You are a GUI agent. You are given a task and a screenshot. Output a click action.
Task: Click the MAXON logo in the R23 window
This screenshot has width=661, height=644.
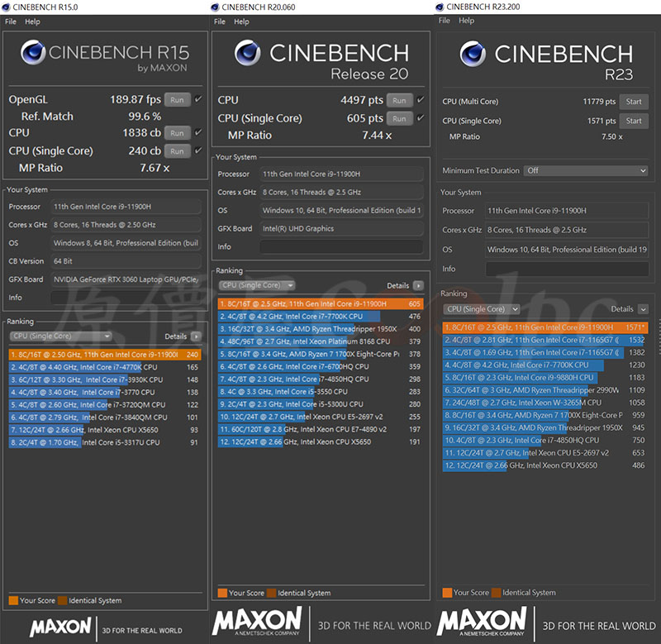482,621
